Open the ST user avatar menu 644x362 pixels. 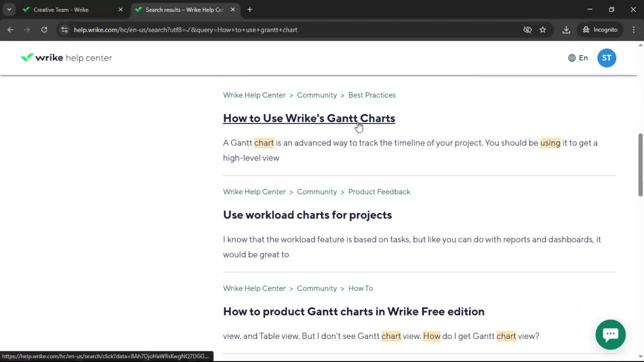click(606, 58)
